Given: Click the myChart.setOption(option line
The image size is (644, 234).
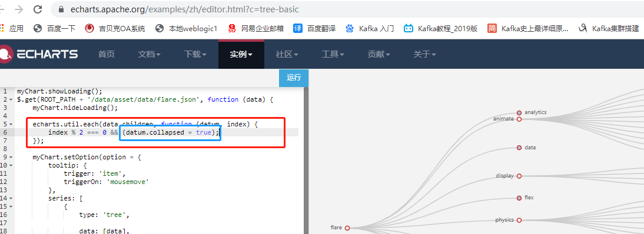Looking at the screenshot, I should pos(87,157).
